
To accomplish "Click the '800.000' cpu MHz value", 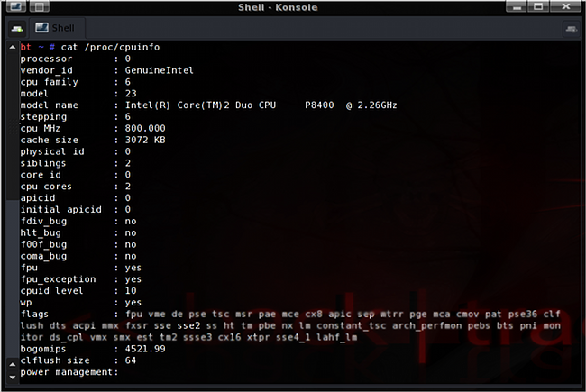I will point(145,128).
